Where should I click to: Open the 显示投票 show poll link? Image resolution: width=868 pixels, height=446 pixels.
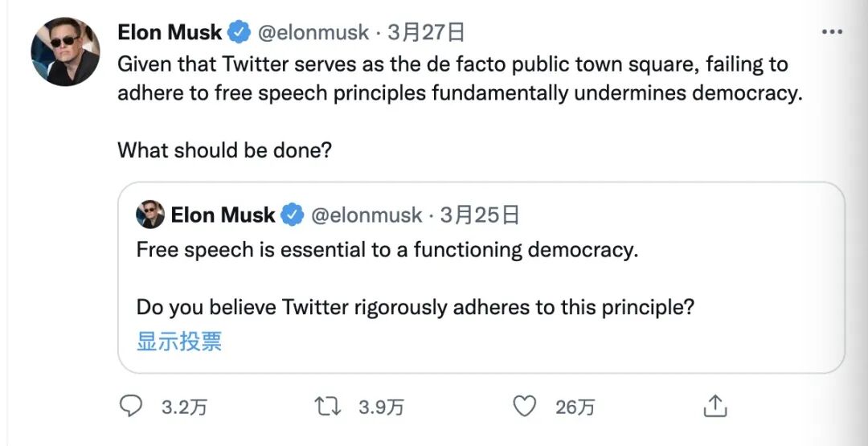coord(178,342)
